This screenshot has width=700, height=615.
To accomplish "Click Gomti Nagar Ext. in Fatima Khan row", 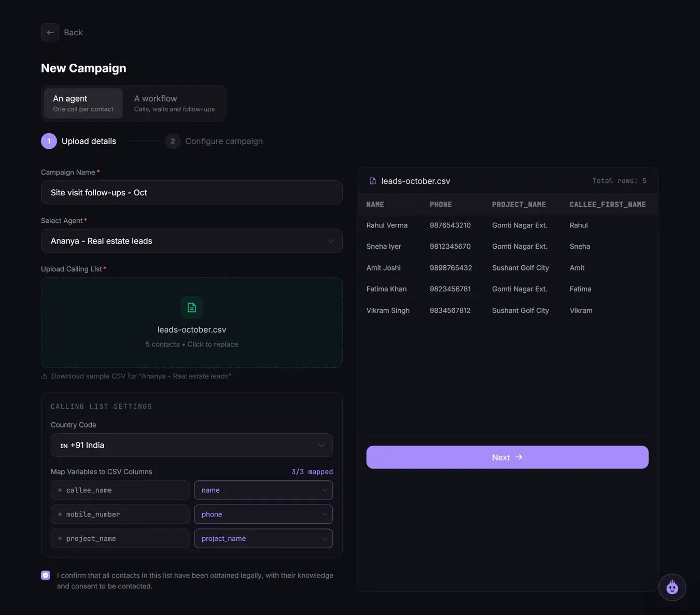I will tap(520, 289).
